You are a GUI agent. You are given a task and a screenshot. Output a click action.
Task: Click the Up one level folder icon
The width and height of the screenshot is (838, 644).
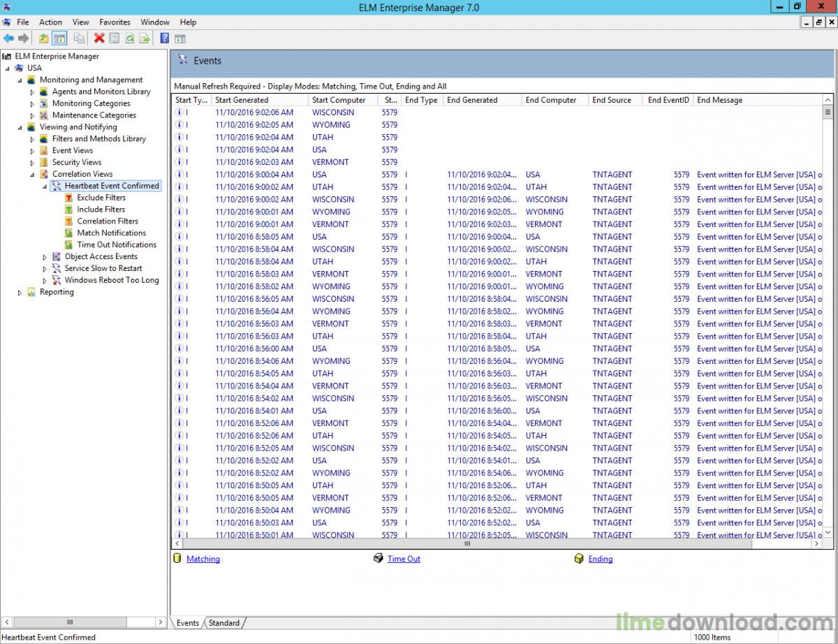click(44, 38)
